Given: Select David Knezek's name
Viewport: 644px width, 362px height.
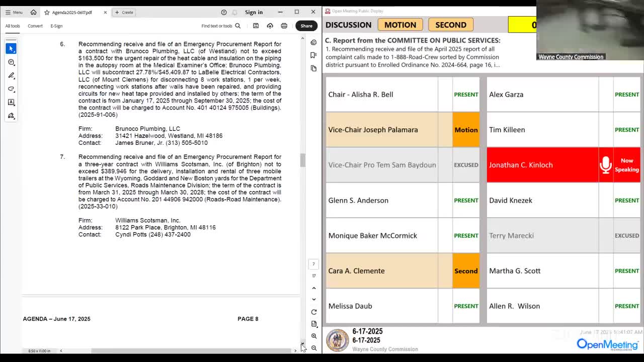Looking at the screenshot, I should 511,200.
